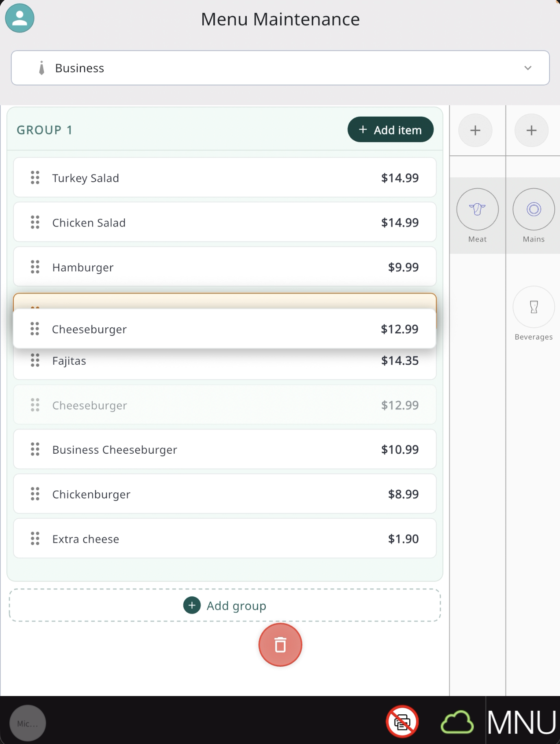Viewport: 560px width, 744px height.
Task: Click the red trash delete button
Action: point(280,645)
